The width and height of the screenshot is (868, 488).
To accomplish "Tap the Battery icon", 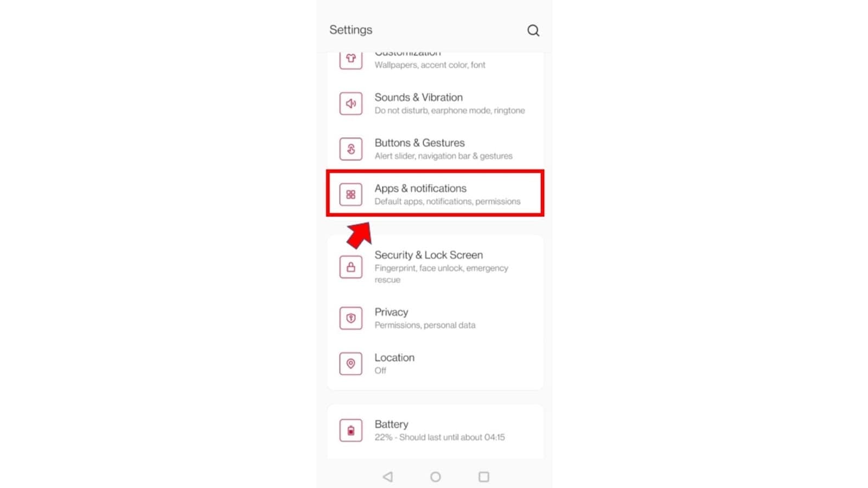I will click(351, 431).
